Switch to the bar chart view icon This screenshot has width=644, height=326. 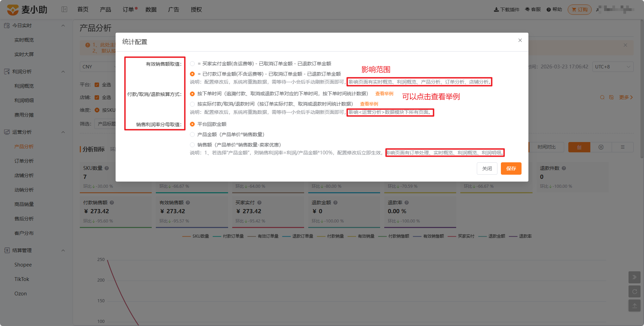pyautogui.click(x=579, y=147)
